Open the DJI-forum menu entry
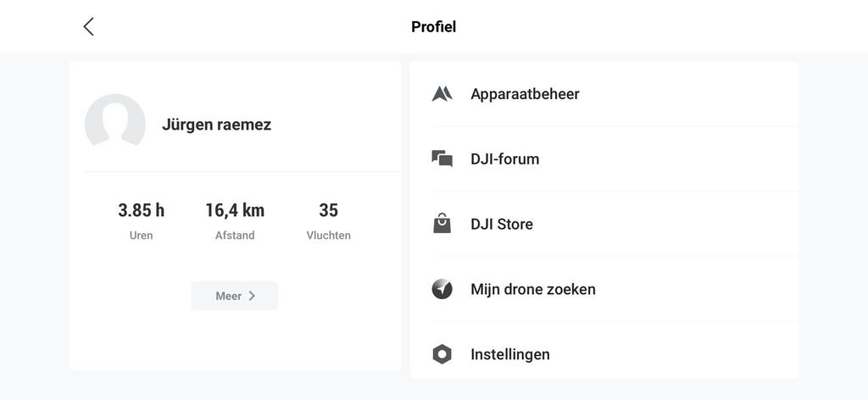This screenshot has width=868, height=400. (x=505, y=159)
